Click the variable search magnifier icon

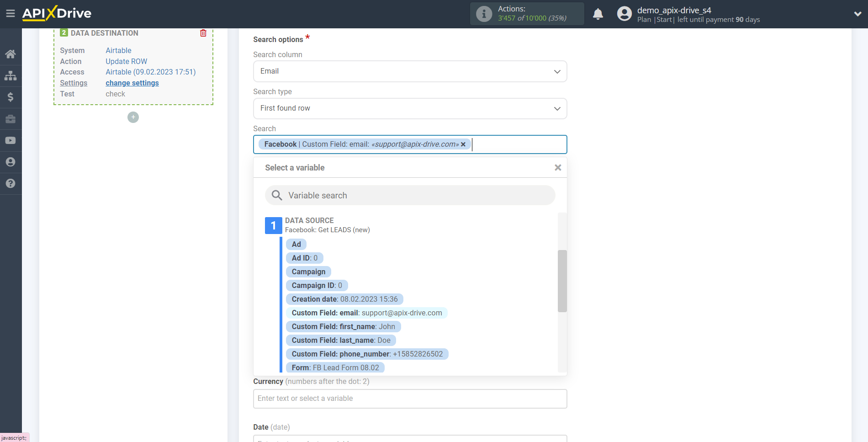pos(277,196)
